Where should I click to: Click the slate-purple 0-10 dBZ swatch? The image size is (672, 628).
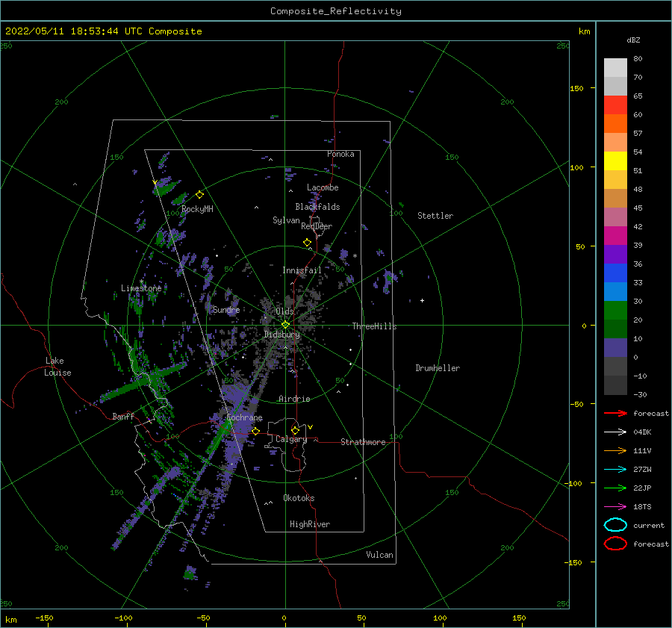coord(615,347)
